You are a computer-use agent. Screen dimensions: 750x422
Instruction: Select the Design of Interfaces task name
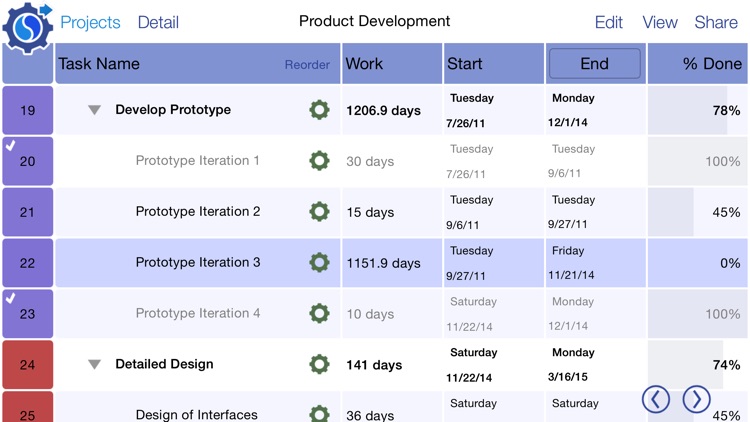click(197, 414)
